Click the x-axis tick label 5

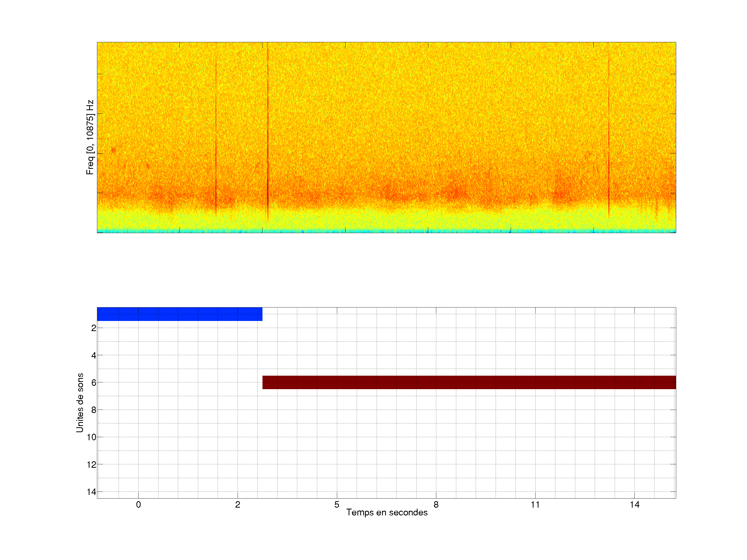tap(337, 505)
